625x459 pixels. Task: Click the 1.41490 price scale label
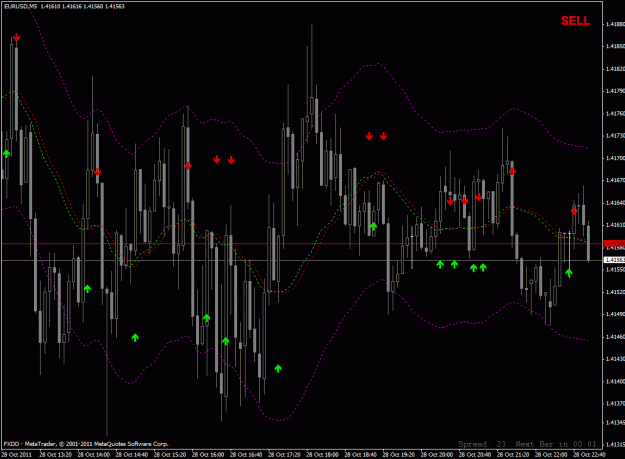615,314
